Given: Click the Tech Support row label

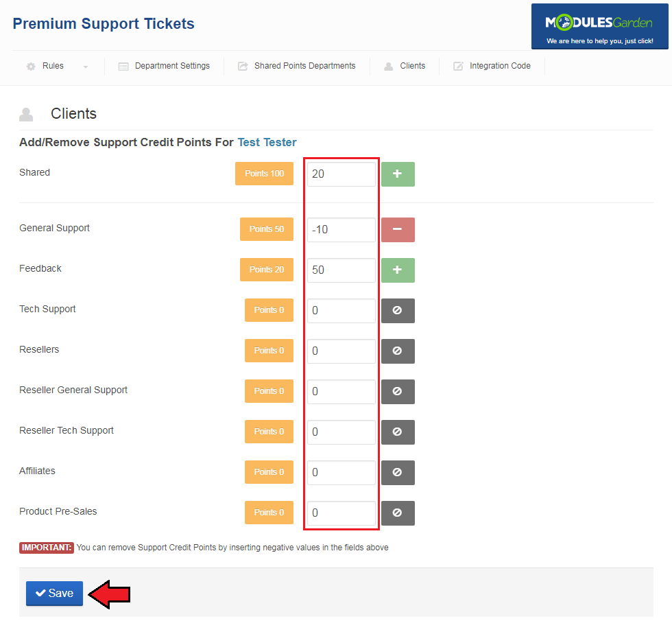Looking at the screenshot, I should (47, 309).
